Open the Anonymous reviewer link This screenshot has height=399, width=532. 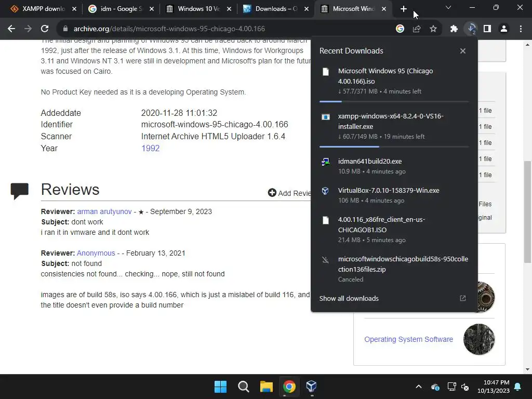[96, 253]
